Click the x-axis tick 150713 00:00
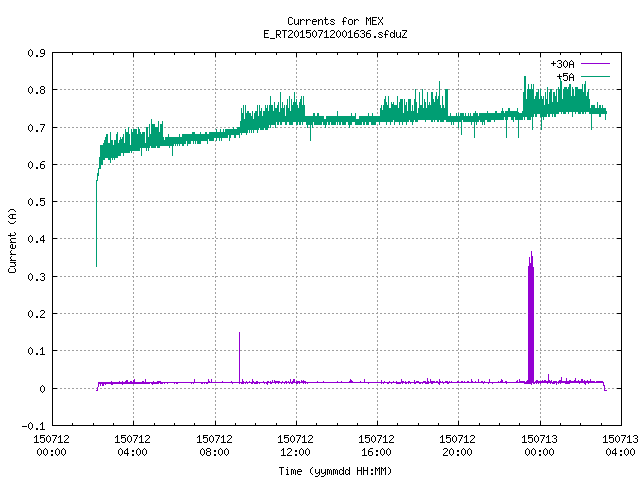640x480 pixels. 540,445
